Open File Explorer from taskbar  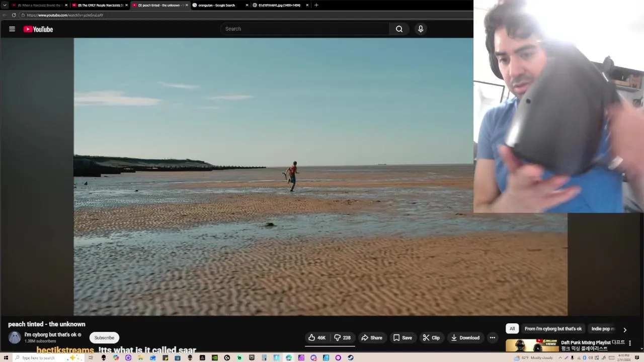click(140, 357)
